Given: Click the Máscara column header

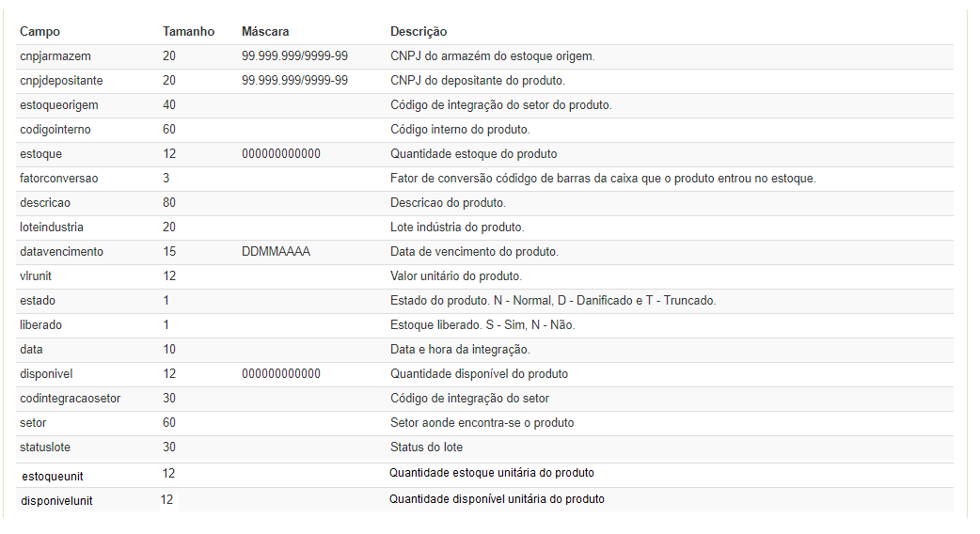Looking at the screenshot, I should pos(267,32).
